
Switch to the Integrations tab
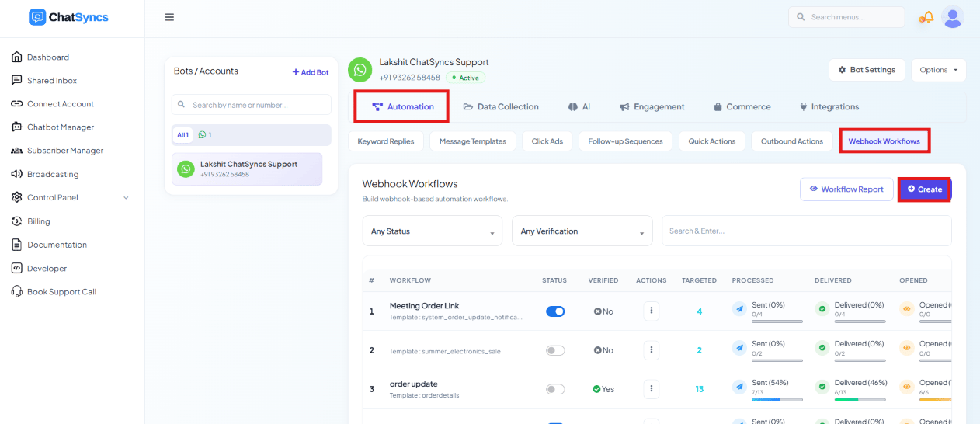click(829, 106)
